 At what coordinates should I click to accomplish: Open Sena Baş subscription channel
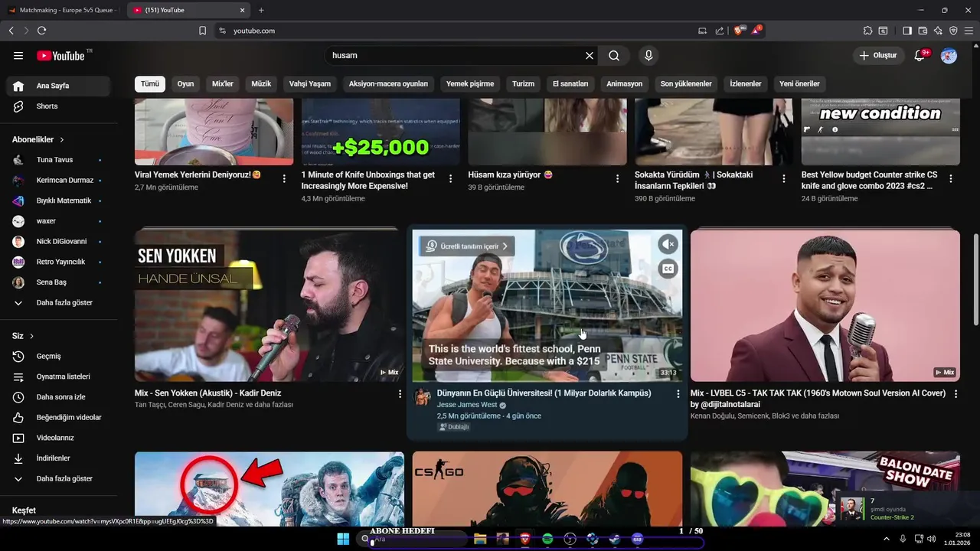pyautogui.click(x=59, y=282)
